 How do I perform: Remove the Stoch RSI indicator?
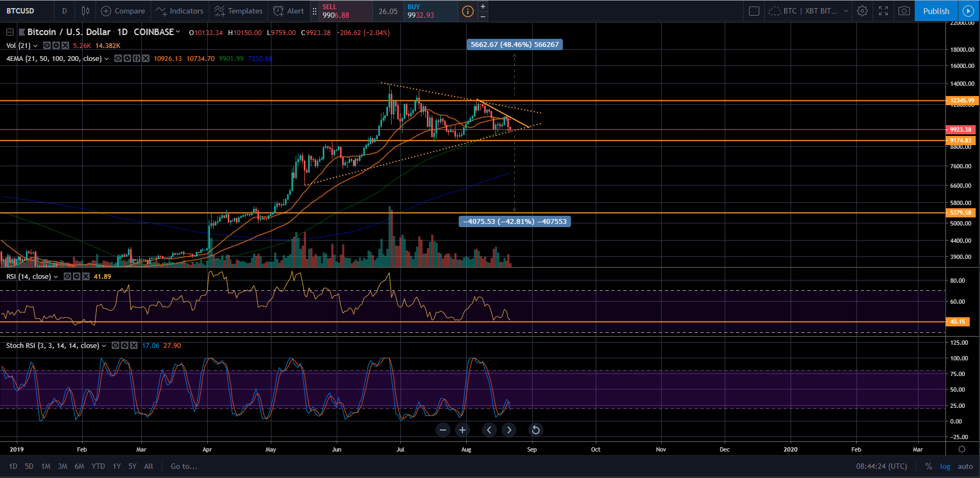click(134, 346)
